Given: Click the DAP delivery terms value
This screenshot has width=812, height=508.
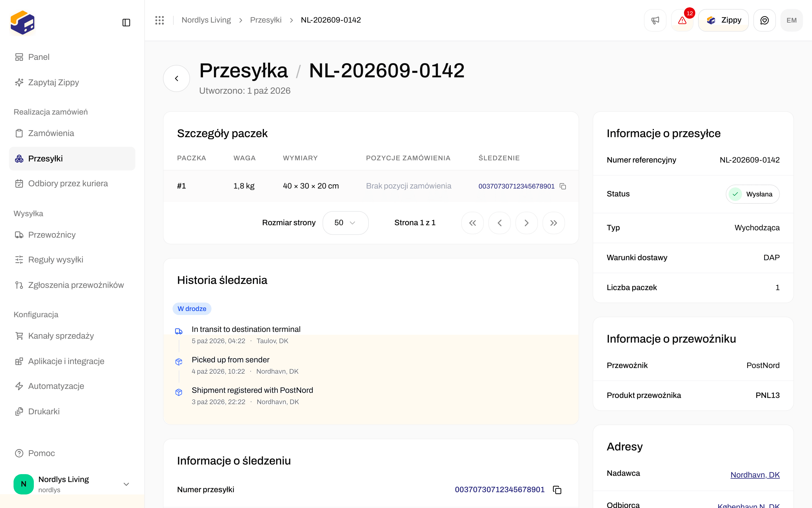Looking at the screenshot, I should pos(771,258).
